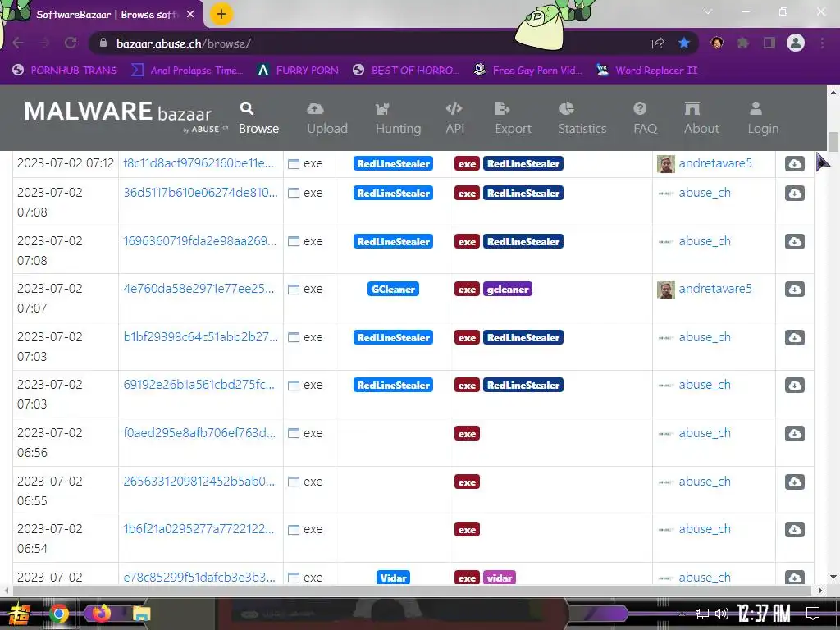This screenshot has height=630, width=840.
Task: Click the GCleaner signature badge
Action: [393, 290]
